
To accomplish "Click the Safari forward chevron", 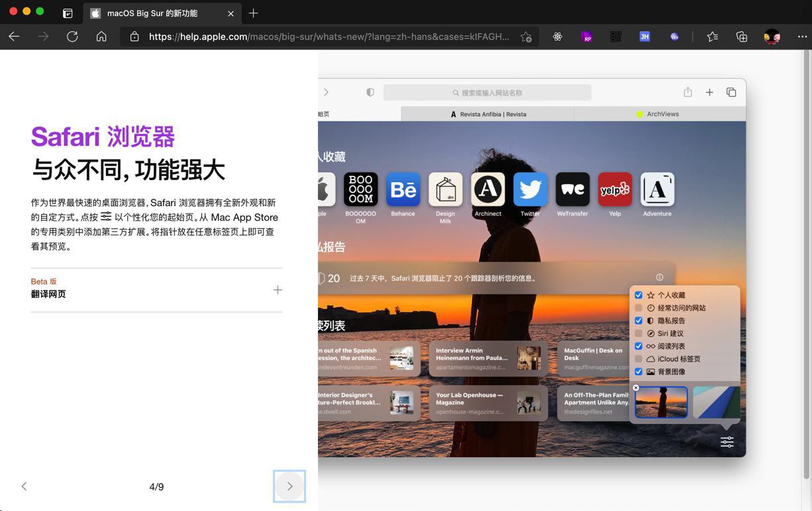I will 326,93.
